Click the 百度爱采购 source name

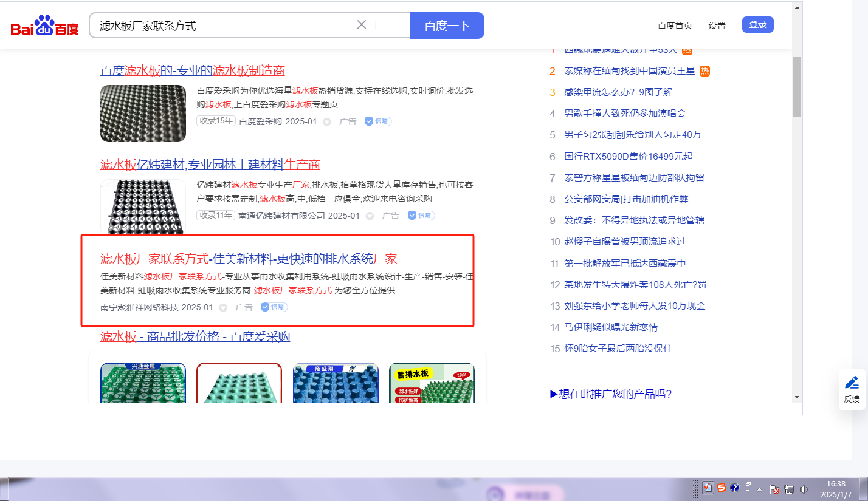[260, 121]
